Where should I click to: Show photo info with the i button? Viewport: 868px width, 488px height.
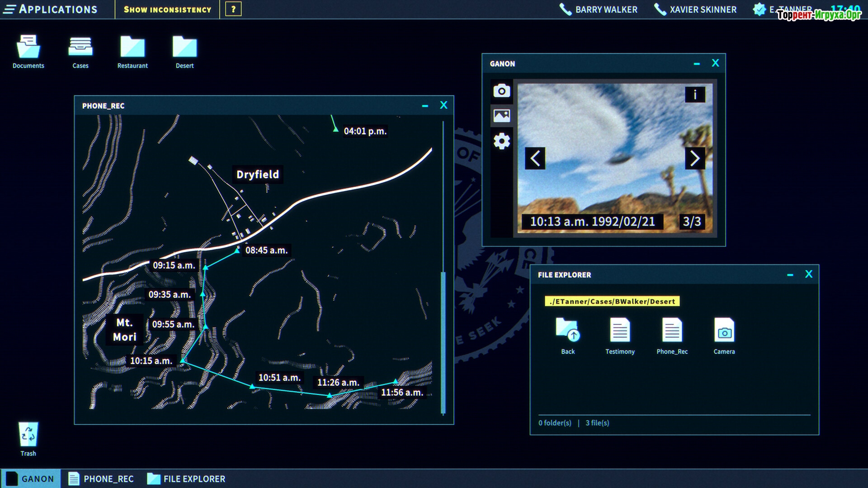point(695,94)
